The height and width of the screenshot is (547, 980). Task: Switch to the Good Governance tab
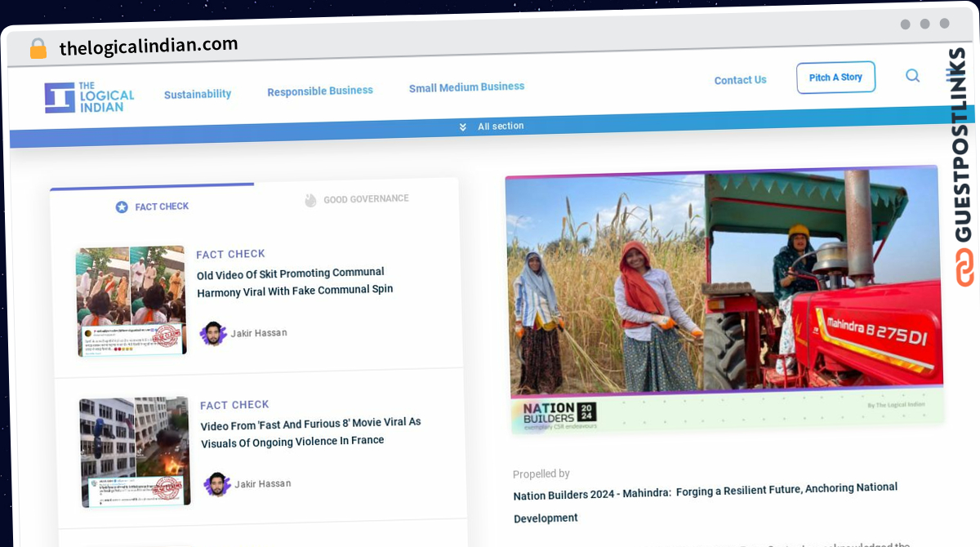point(357,199)
